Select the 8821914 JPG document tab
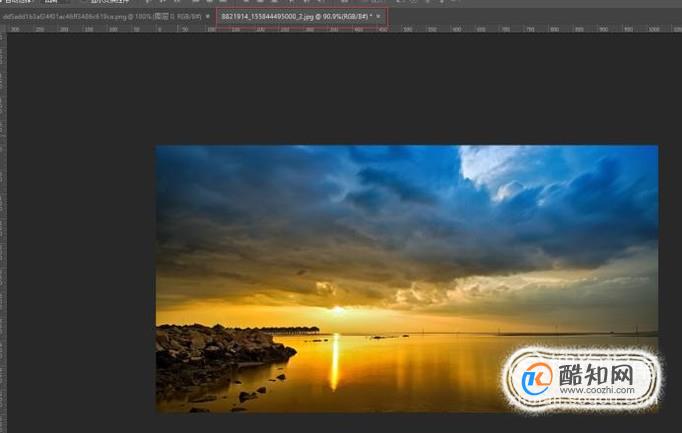682x433 pixels. [x=297, y=17]
